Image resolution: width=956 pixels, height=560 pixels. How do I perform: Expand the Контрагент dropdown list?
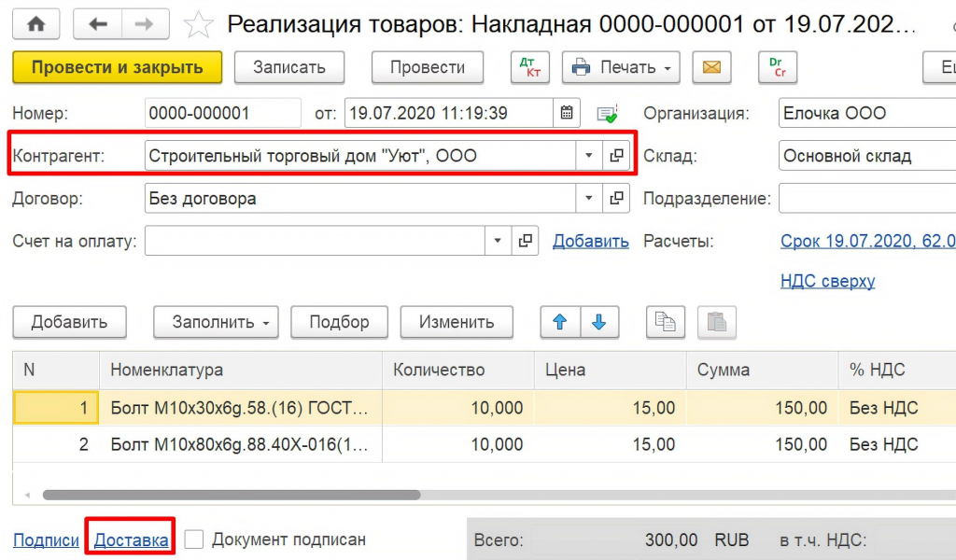[589, 156]
